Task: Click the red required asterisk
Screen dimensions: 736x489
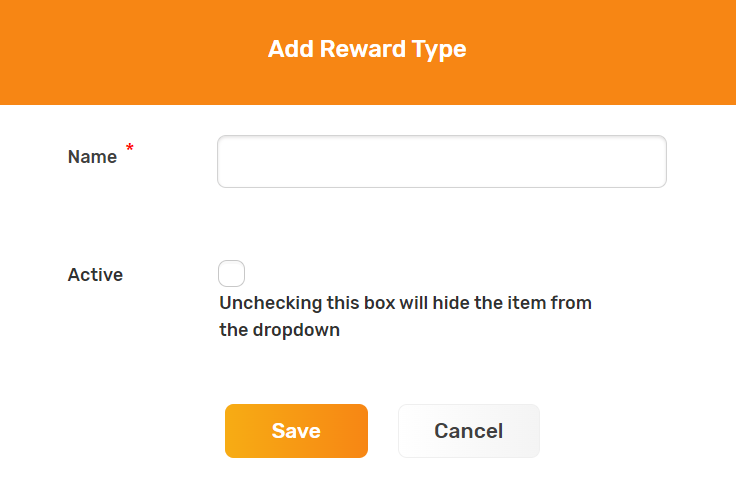Action: pyautogui.click(x=129, y=150)
